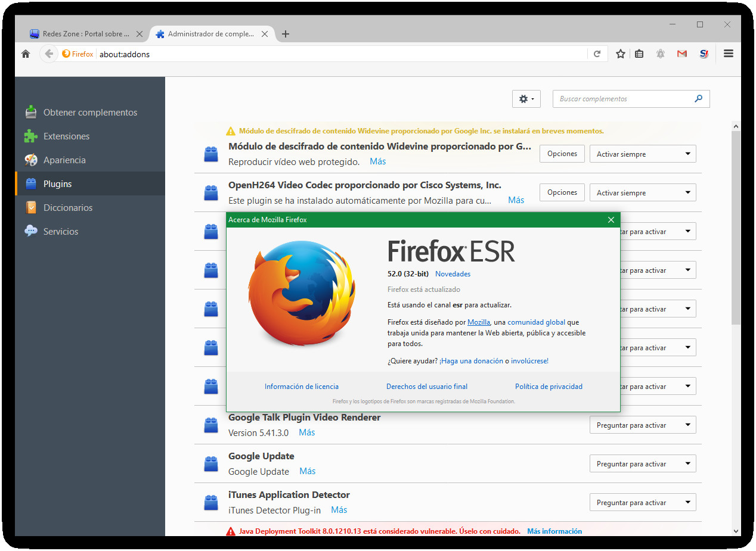Reload the page with the refresh icon
Screen dimensions: 756x551
click(x=597, y=54)
